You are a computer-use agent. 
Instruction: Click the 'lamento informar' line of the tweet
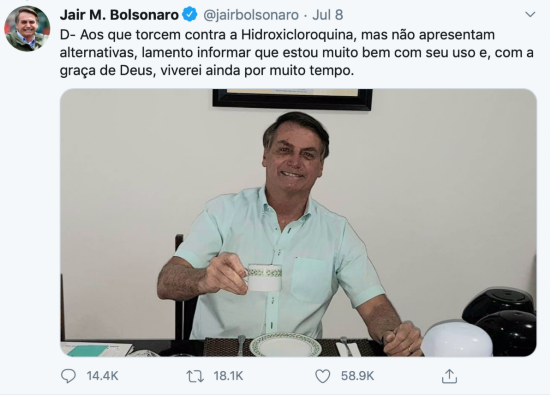(x=296, y=53)
